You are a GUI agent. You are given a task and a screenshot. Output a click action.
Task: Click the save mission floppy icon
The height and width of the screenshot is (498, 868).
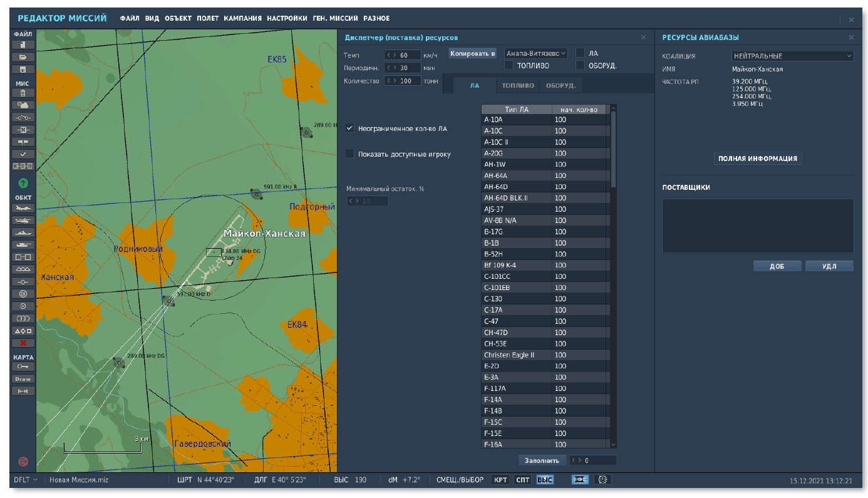[23, 69]
